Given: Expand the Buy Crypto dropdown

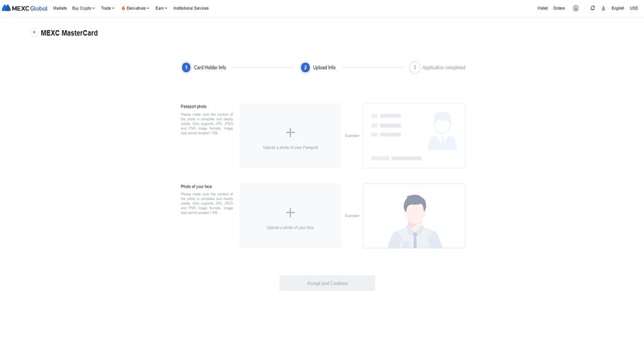Looking at the screenshot, I should (84, 8).
